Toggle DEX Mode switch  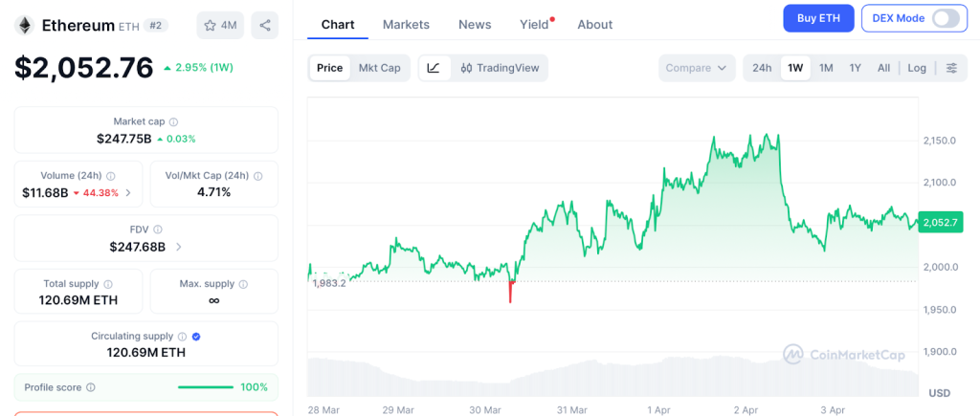944,18
